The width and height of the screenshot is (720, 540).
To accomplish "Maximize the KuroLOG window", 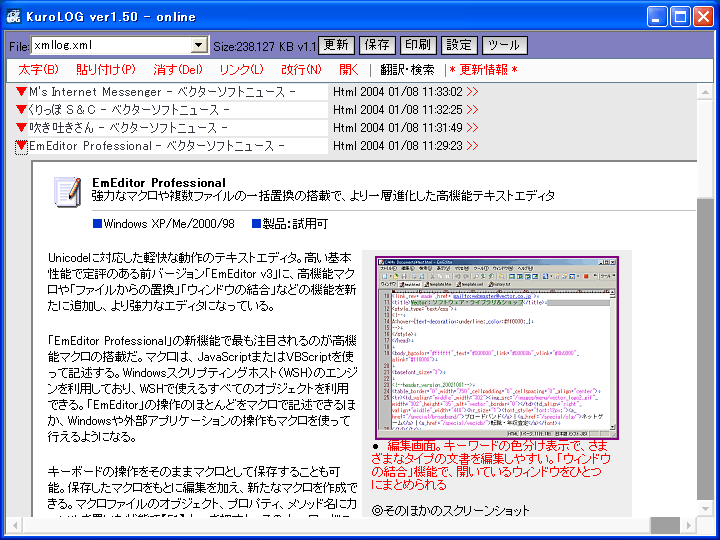I will pyautogui.click(x=680, y=17).
